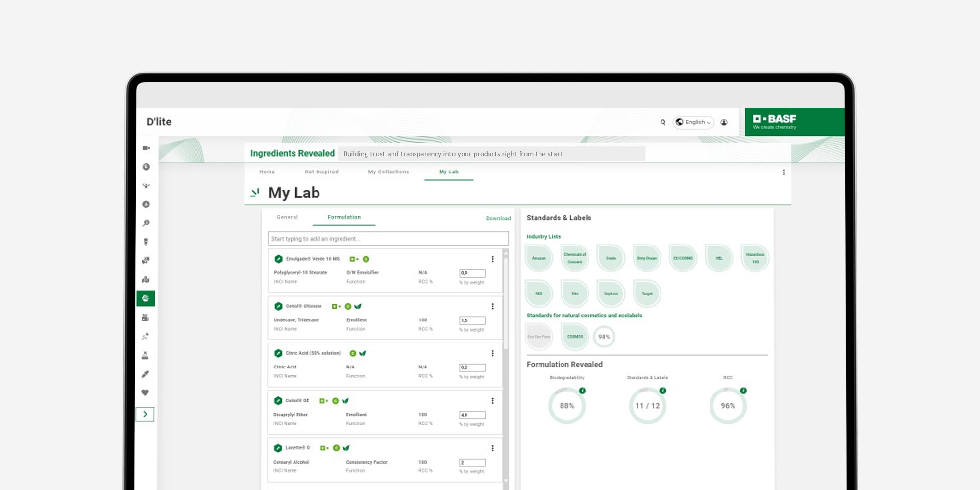Viewport: 980px width, 490px height.
Task: Click the 'Dicaprylyl Ether' INCI name
Action: [291, 415]
